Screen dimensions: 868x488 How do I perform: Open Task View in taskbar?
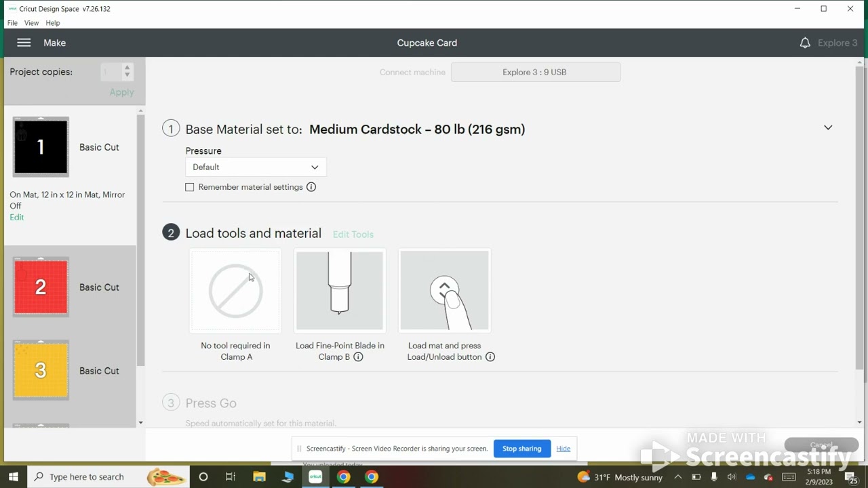(231, 477)
